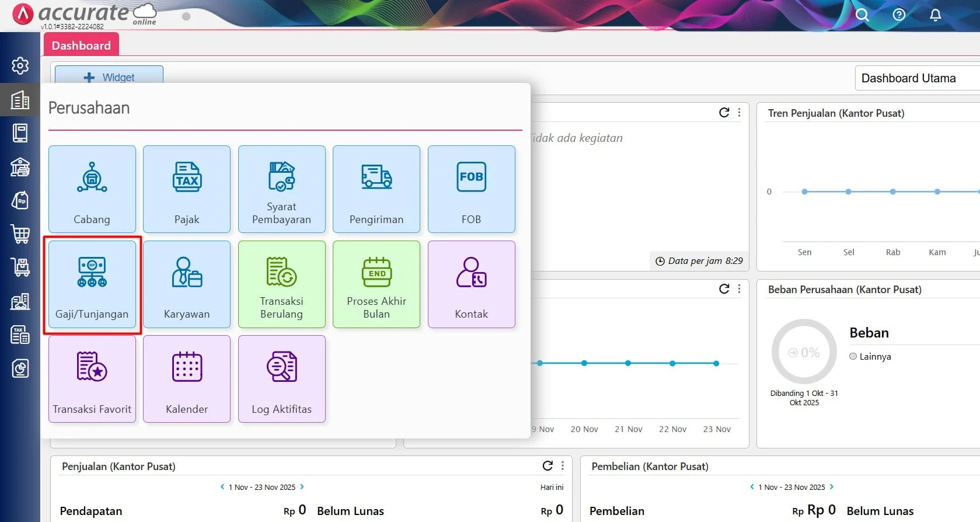
Task: Open the shopping cart sidebar module
Action: 20,234
